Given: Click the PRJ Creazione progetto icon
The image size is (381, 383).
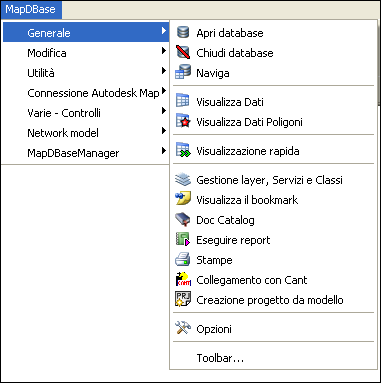Looking at the screenshot, I should point(183,299).
